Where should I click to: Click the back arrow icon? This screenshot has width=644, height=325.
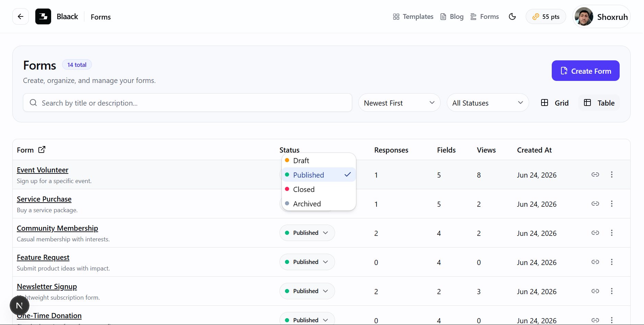pos(21,16)
